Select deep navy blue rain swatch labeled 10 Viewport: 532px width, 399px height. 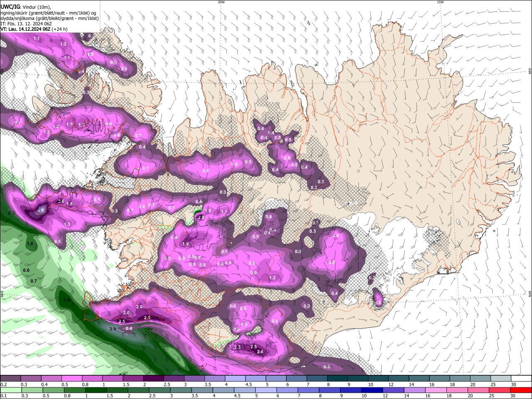(x=372, y=390)
